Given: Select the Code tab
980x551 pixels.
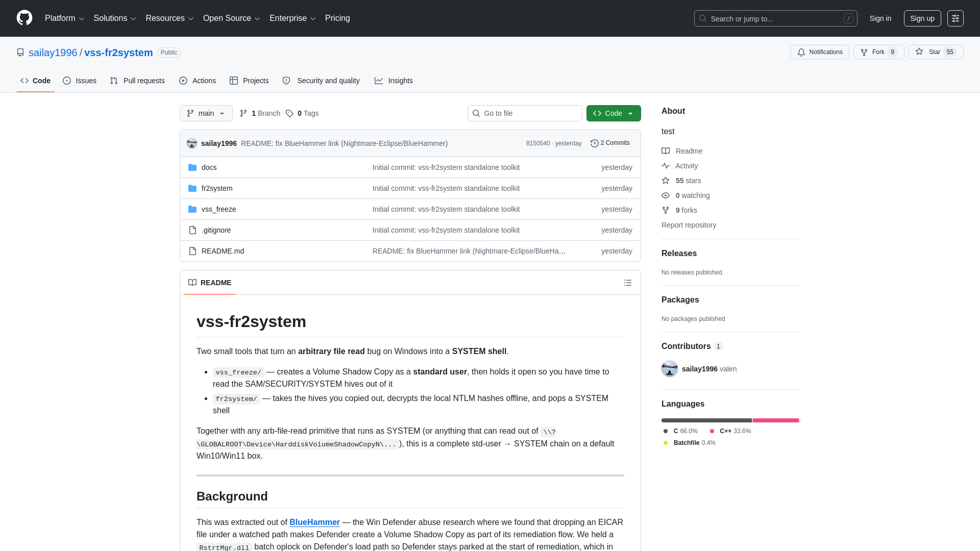Looking at the screenshot, I should (36, 81).
